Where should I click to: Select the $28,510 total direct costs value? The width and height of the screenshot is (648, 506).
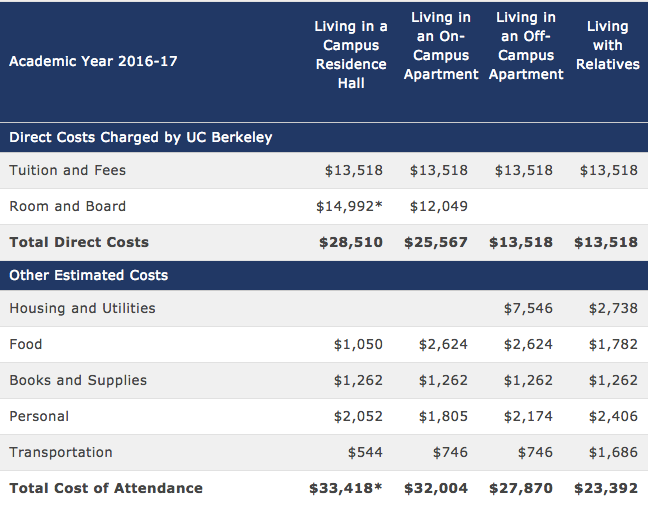pos(351,242)
